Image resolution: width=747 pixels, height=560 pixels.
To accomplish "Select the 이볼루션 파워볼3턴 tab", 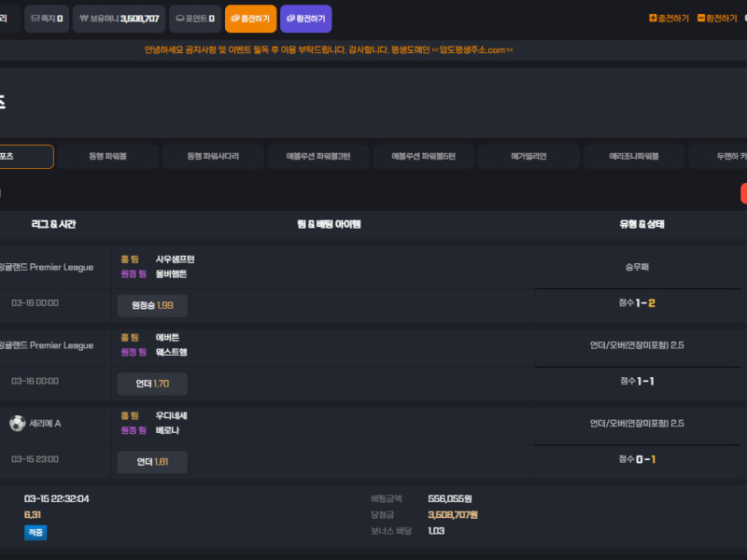I will point(318,157).
